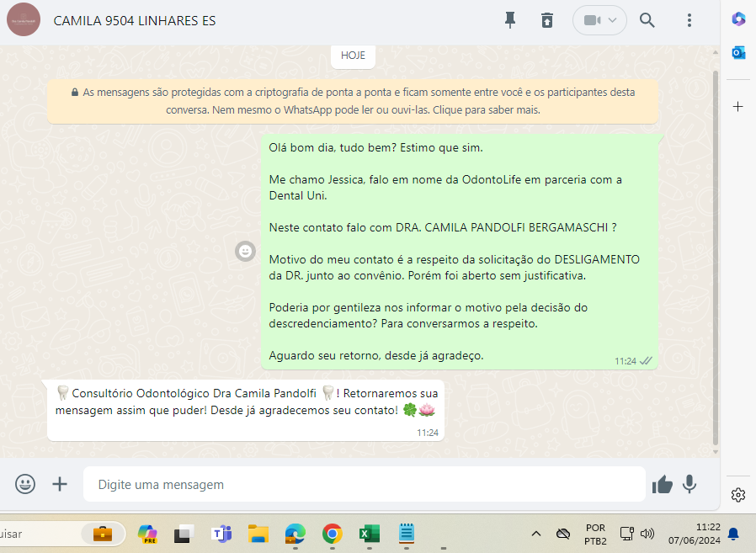Open Edge sidebar settings gear
756x553 pixels.
point(738,495)
